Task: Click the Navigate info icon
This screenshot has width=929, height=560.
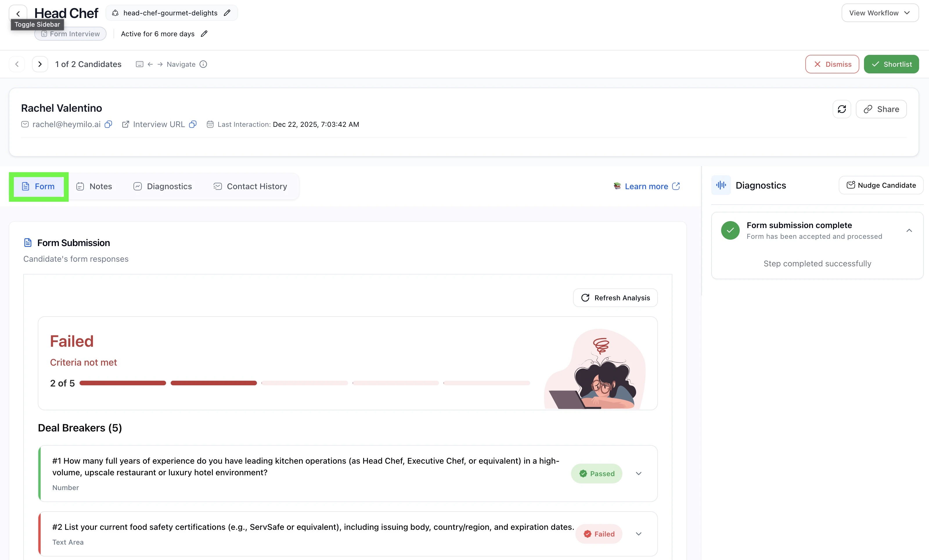Action: [x=203, y=64]
